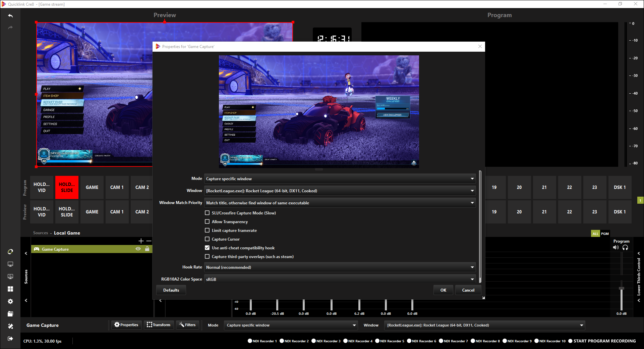Switch audio mixer to ALL tab

595,234
